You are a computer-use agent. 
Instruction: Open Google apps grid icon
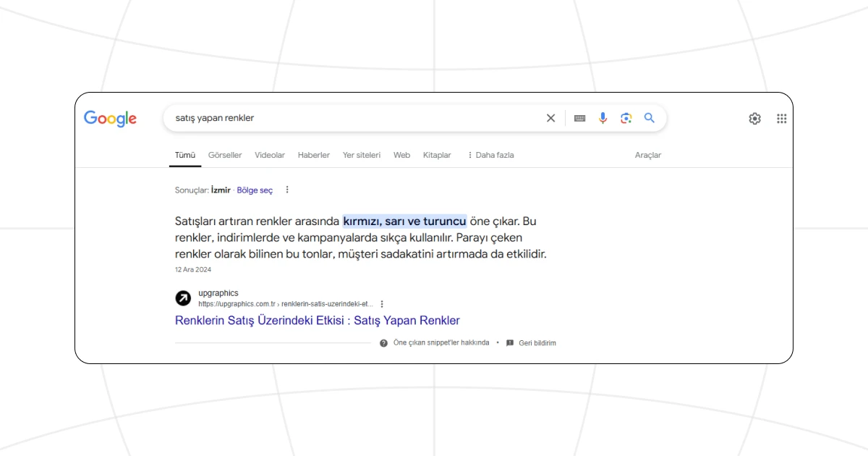coord(781,119)
